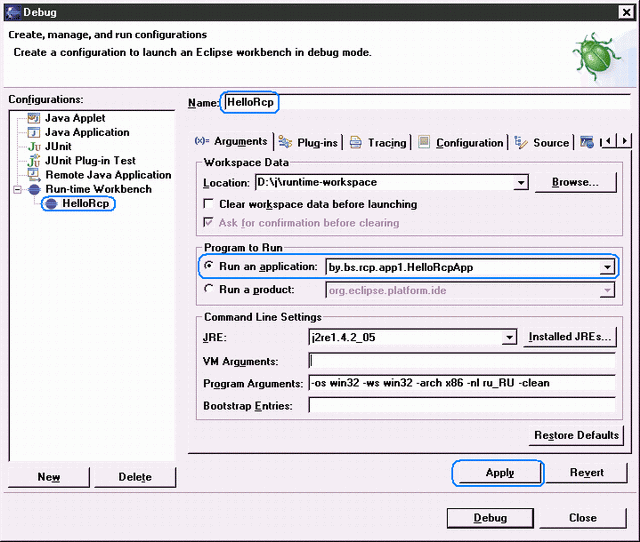Click the Plug-ins tab icon

[x=285, y=142]
